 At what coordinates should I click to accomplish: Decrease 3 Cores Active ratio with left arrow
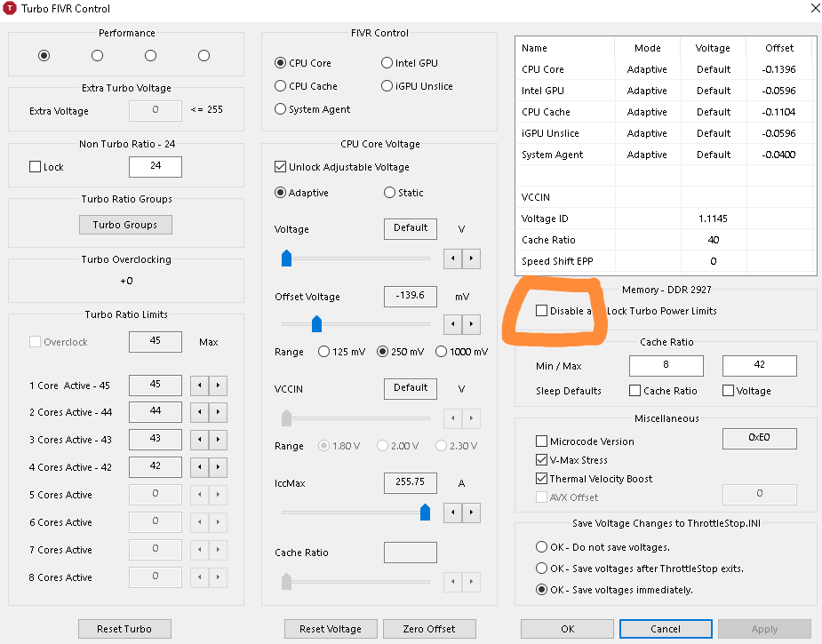(199, 440)
